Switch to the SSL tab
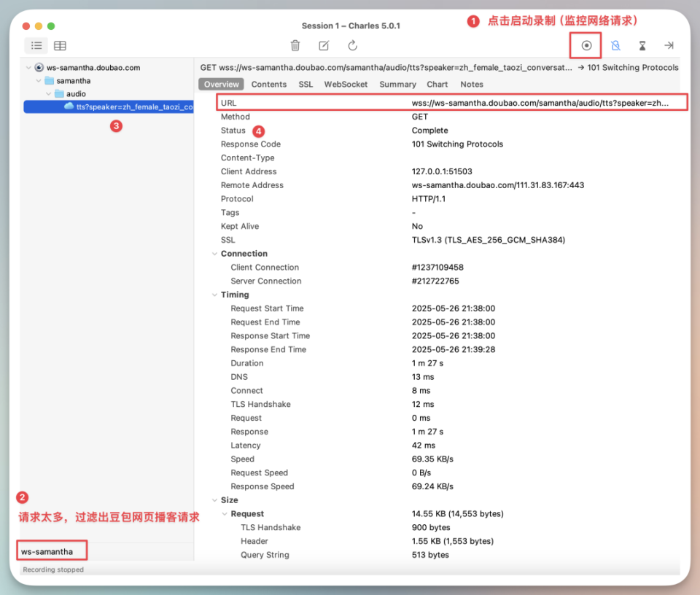 pos(306,85)
